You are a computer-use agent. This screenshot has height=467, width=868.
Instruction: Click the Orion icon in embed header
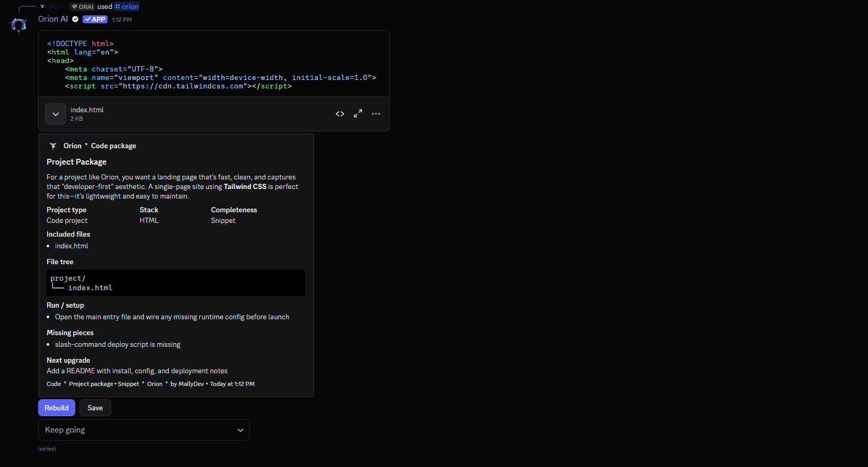[x=53, y=146]
